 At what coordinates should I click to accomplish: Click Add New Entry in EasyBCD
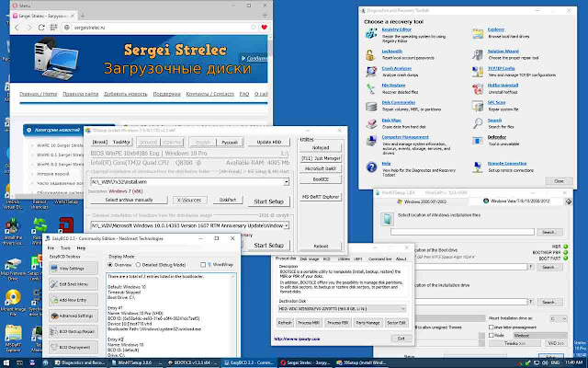click(x=73, y=300)
